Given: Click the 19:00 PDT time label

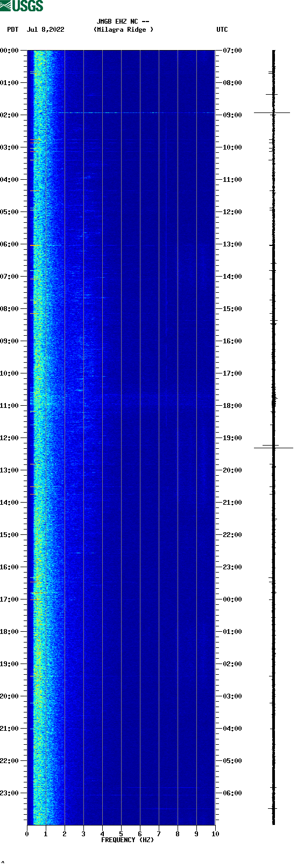Looking at the screenshot, I should tap(10, 664).
